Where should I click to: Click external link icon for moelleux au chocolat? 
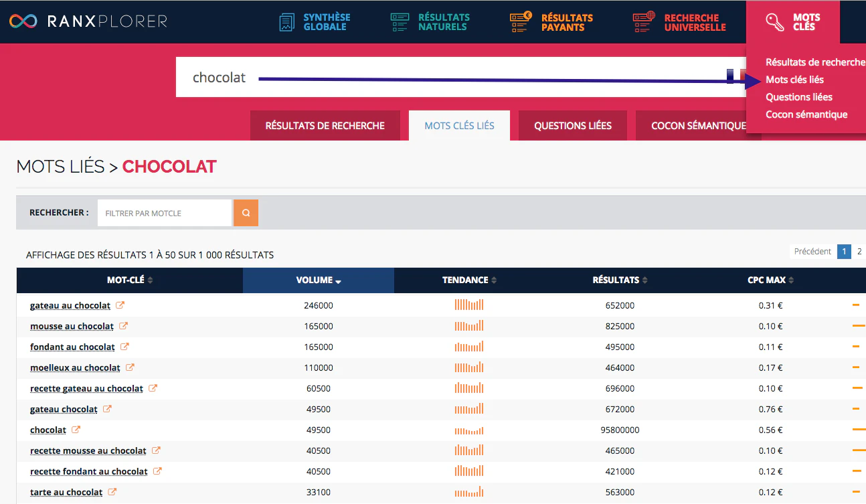click(x=131, y=367)
